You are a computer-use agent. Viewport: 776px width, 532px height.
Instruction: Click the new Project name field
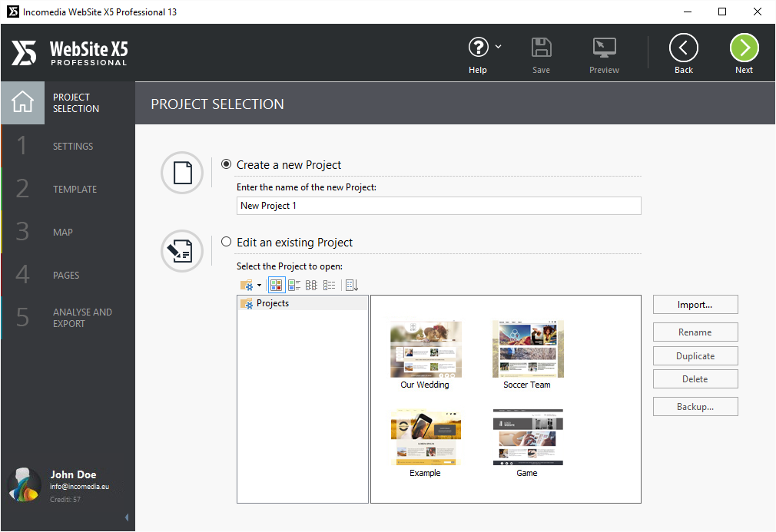pos(439,206)
